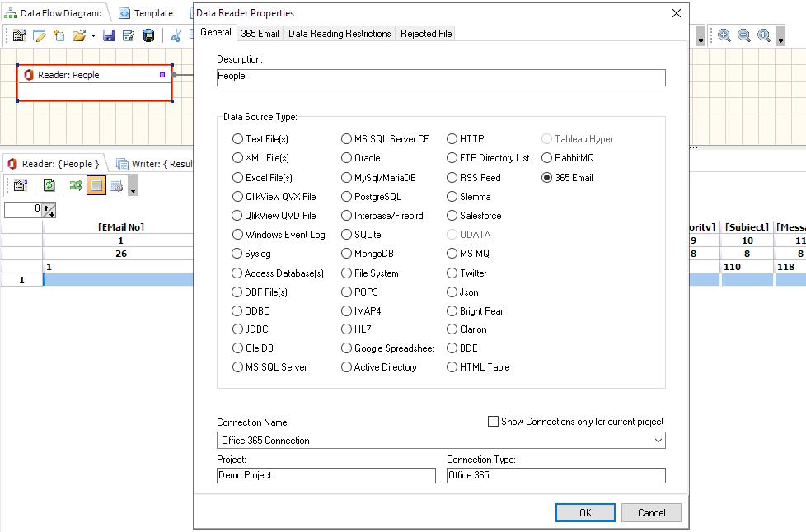The image size is (806, 532).
Task: Click the Data Flow Diagram tab icon
Action: click(x=10, y=13)
